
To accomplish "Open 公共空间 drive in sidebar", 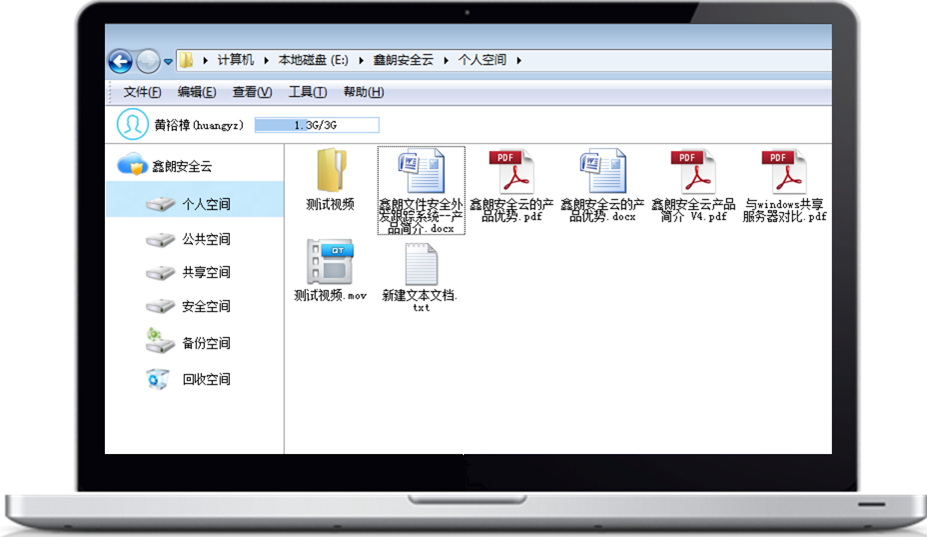I will pos(205,240).
